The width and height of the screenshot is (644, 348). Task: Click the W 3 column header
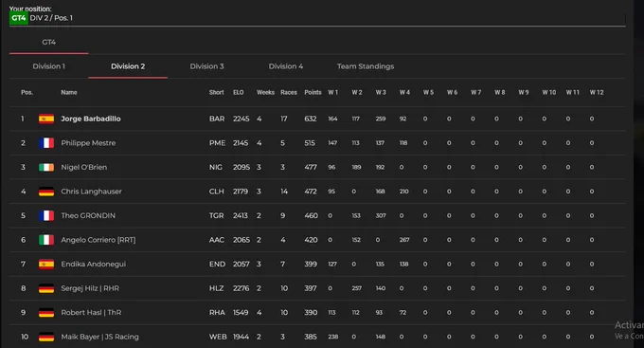click(381, 92)
